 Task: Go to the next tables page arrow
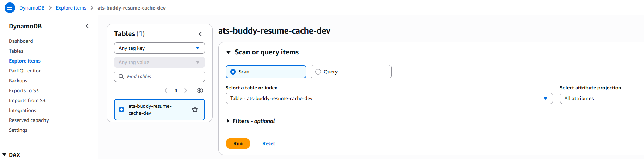[186, 90]
